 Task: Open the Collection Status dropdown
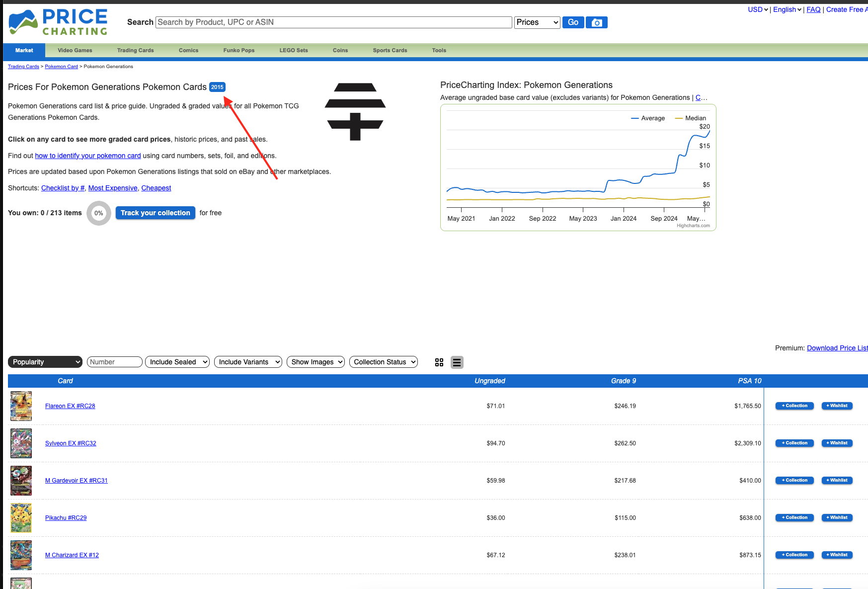[384, 362]
